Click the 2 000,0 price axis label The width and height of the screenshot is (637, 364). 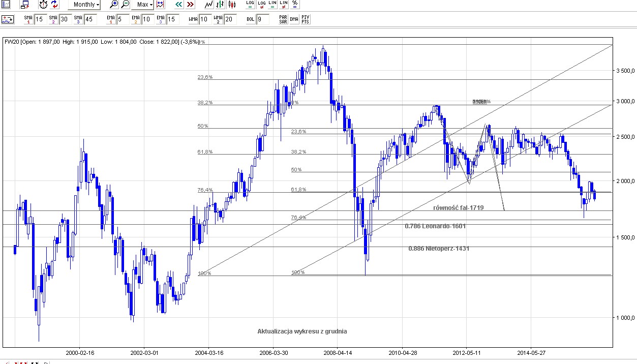(x=625, y=181)
